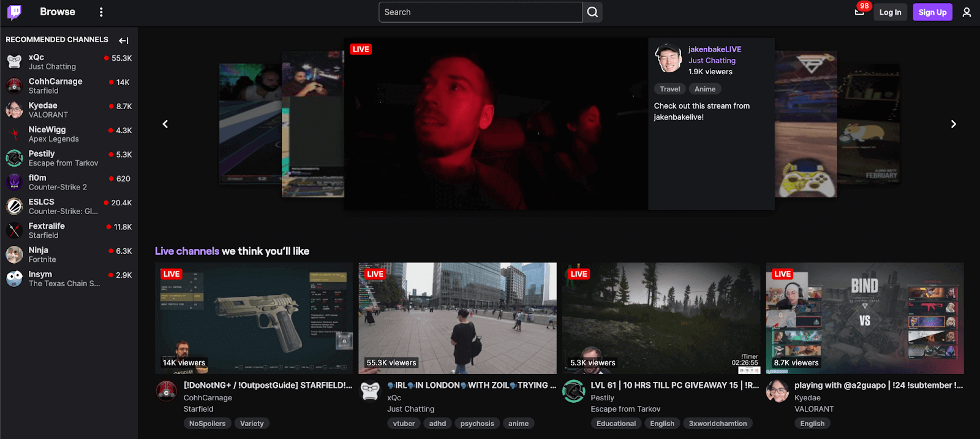The height and width of the screenshot is (439, 980).
Task: Open the three-dot more menu
Action: 101,12
